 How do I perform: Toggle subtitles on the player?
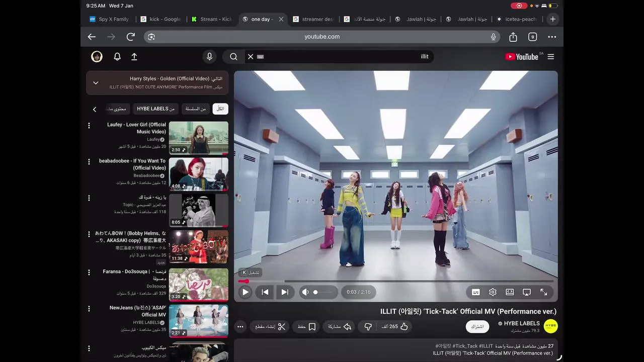tap(476, 292)
